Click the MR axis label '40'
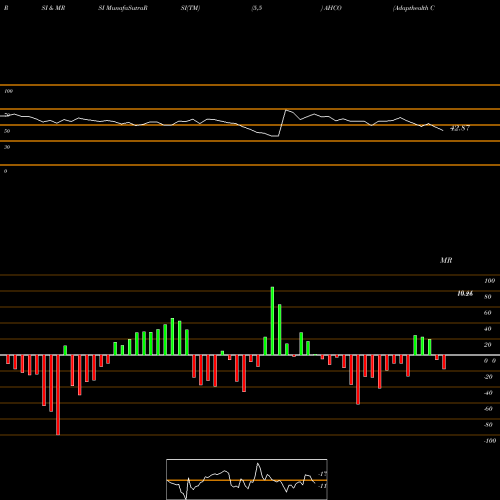Screen dimensions: 500x500 point(488,329)
